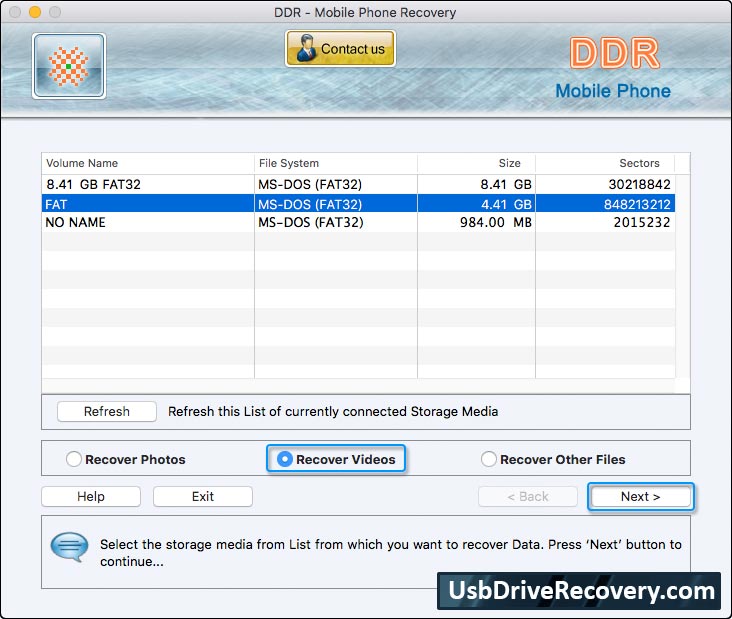Click the DDR brand logo text
This screenshot has height=619, width=732.
click(615, 53)
